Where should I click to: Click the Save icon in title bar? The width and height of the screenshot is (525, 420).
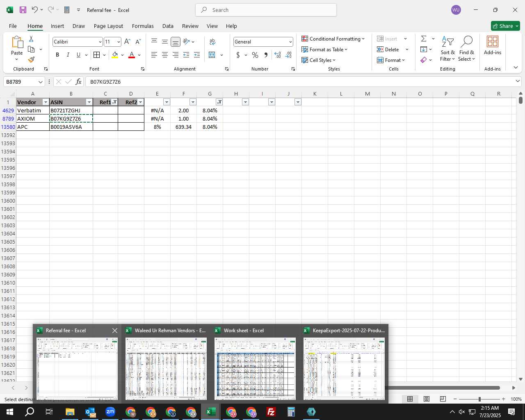[23, 10]
